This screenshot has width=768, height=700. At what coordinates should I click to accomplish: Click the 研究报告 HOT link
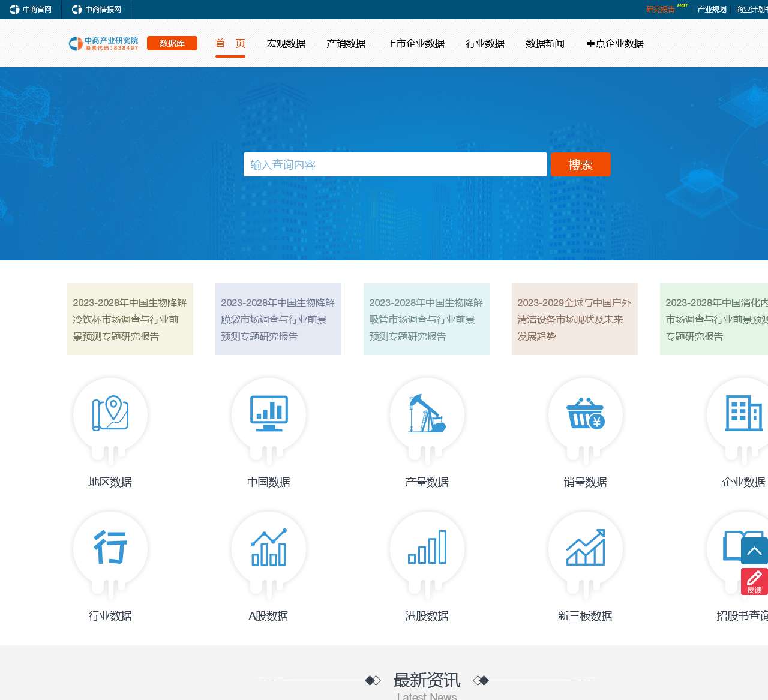tap(661, 10)
